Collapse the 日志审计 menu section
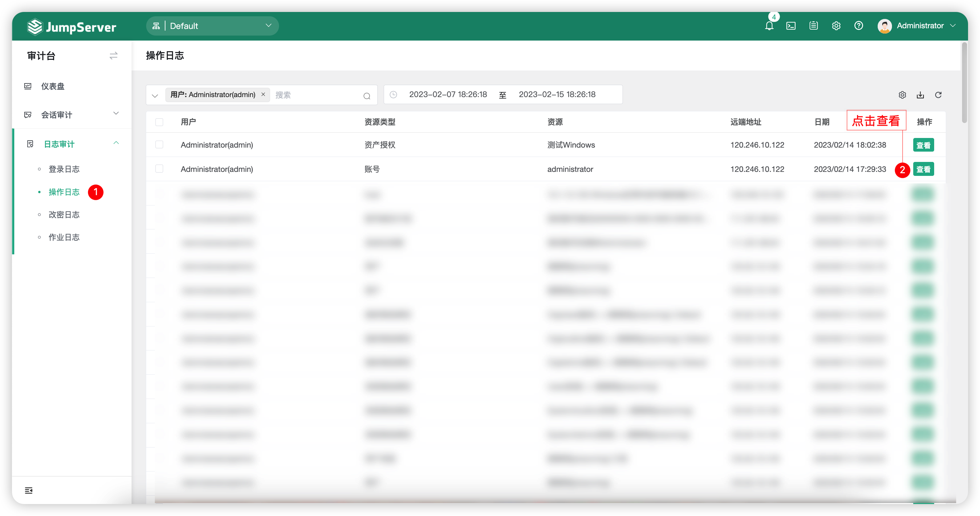Screen dimensions: 980x516 [71, 144]
